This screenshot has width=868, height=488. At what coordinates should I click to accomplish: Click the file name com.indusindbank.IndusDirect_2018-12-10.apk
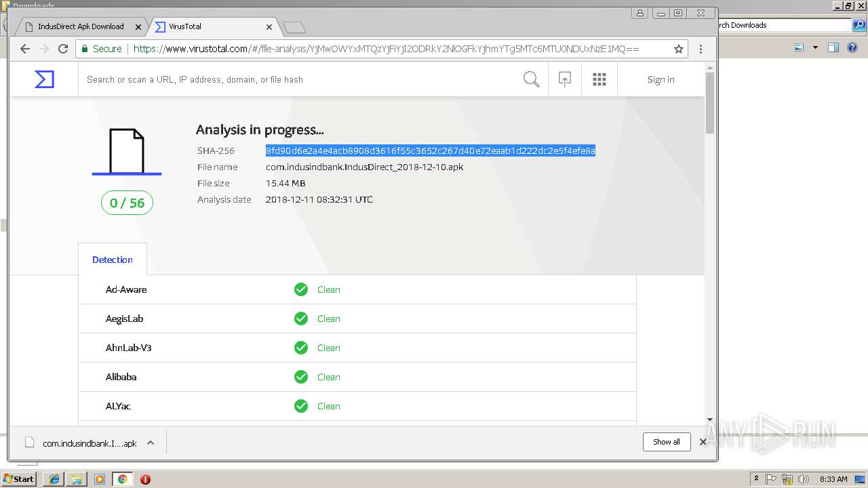pyautogui.click(x=364, y=167)
